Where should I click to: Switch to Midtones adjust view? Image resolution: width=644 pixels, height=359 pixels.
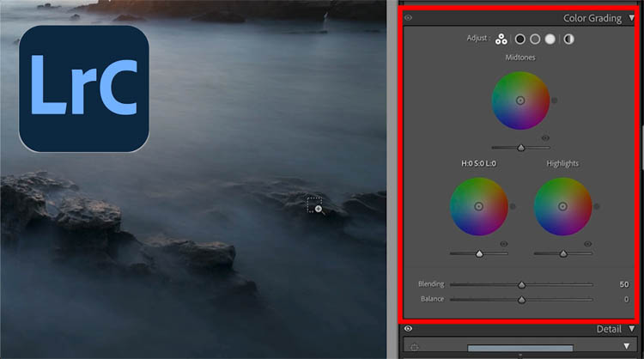tap(535, 39)
